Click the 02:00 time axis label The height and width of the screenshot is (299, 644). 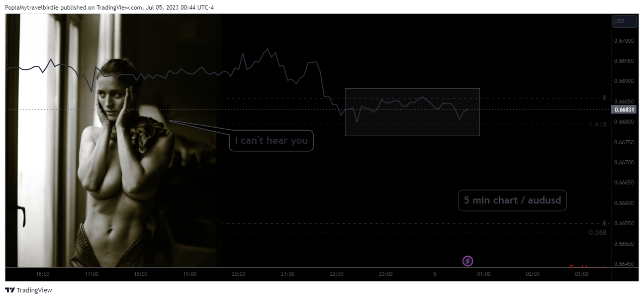coord(533,274)
